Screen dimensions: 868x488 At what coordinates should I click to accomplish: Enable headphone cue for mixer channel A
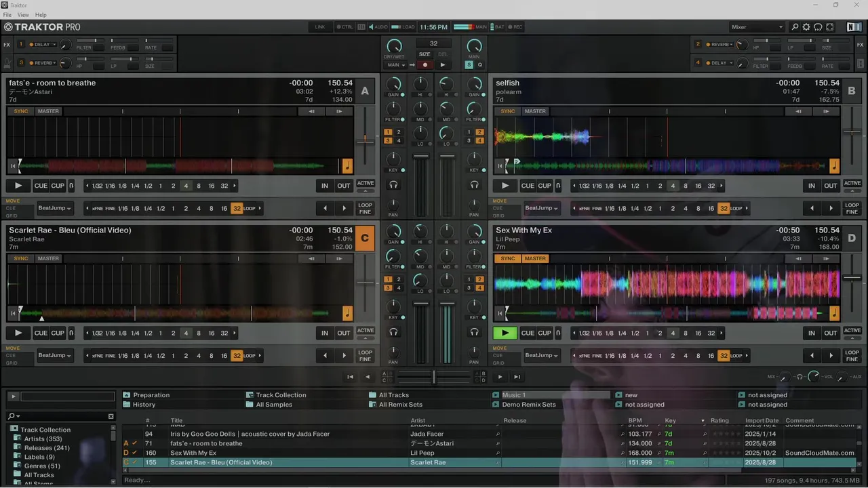393,185
